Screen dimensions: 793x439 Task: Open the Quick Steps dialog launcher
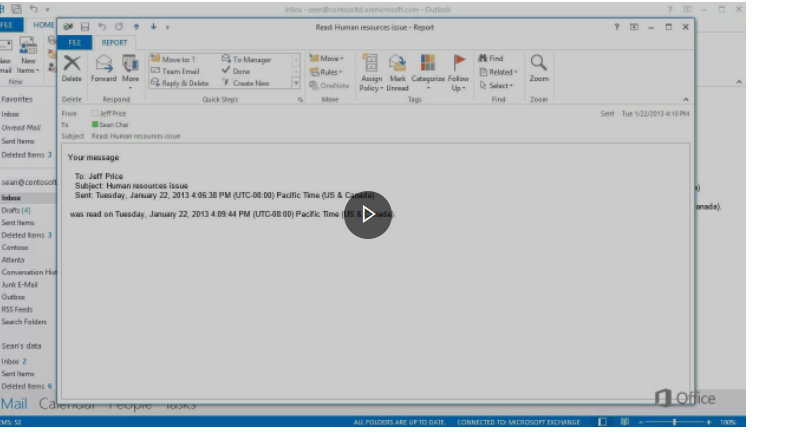point(300,100)
